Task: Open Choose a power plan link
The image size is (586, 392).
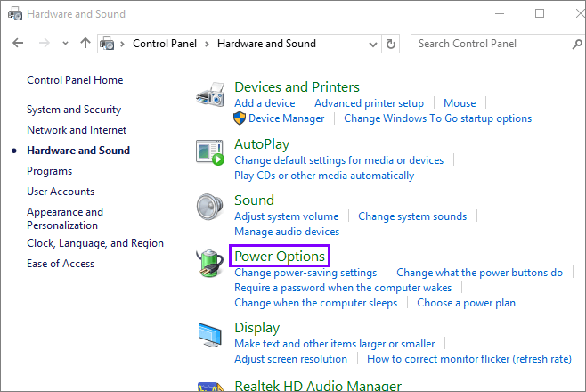Action: (466, 303)
